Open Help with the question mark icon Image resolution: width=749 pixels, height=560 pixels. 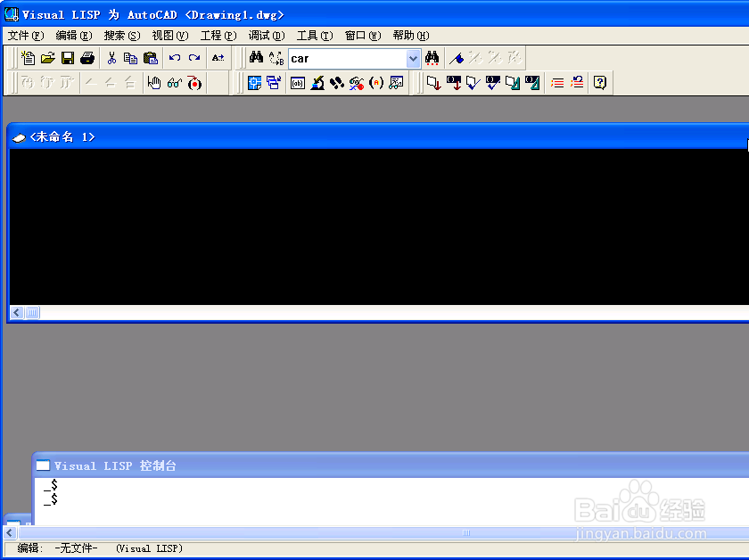pyautogui.click(x=600, y=83)
